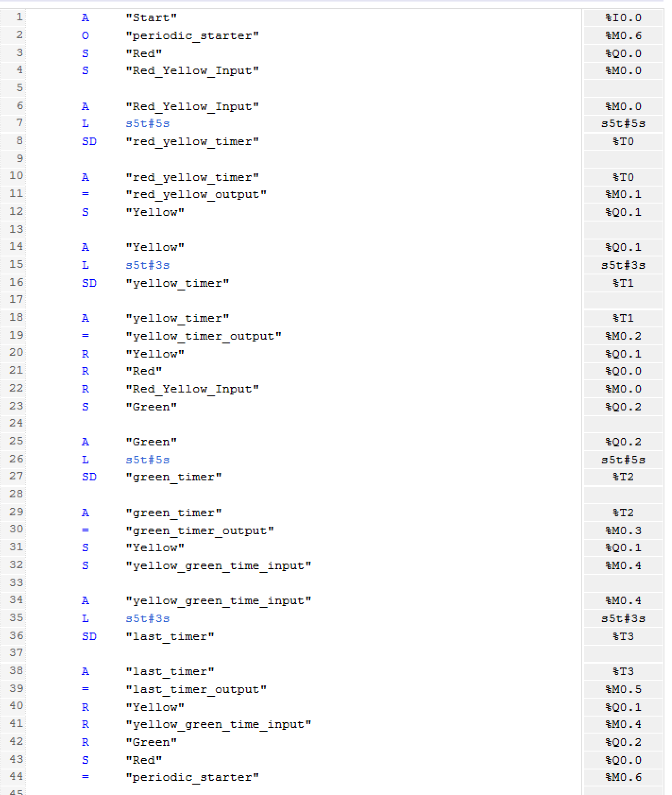Click address %T2 on line 29
Screen dimensions: 672x795
623,513
